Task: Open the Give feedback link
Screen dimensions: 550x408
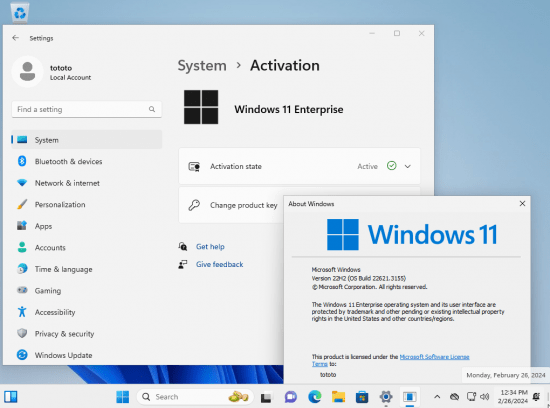Action: pos(220,265)
